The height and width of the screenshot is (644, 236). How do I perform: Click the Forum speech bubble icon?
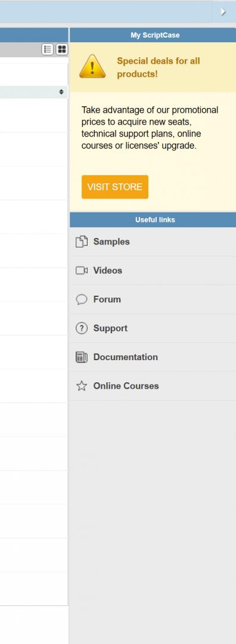[x=82, y=299]
